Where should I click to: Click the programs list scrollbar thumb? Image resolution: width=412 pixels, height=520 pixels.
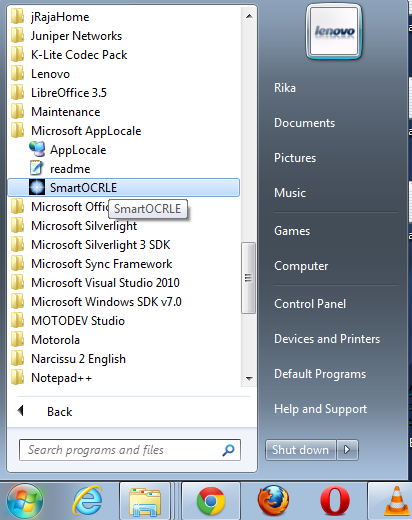[x=248, y=278]
